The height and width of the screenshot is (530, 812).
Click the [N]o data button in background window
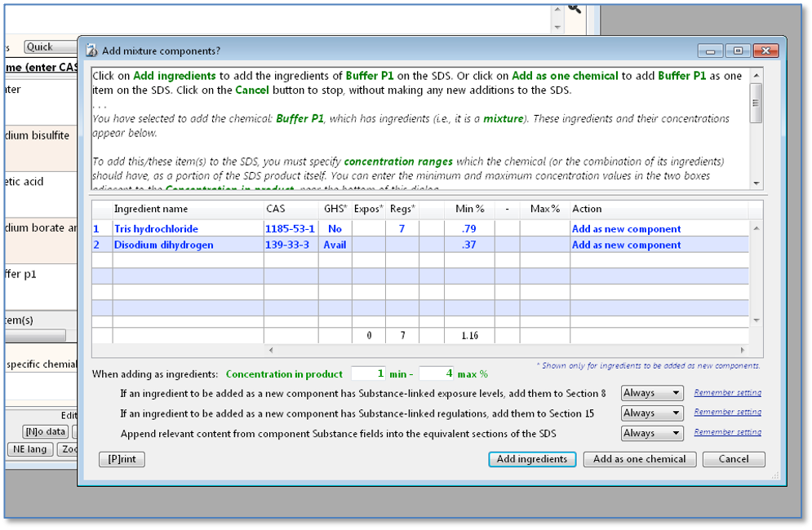point(46,431)
